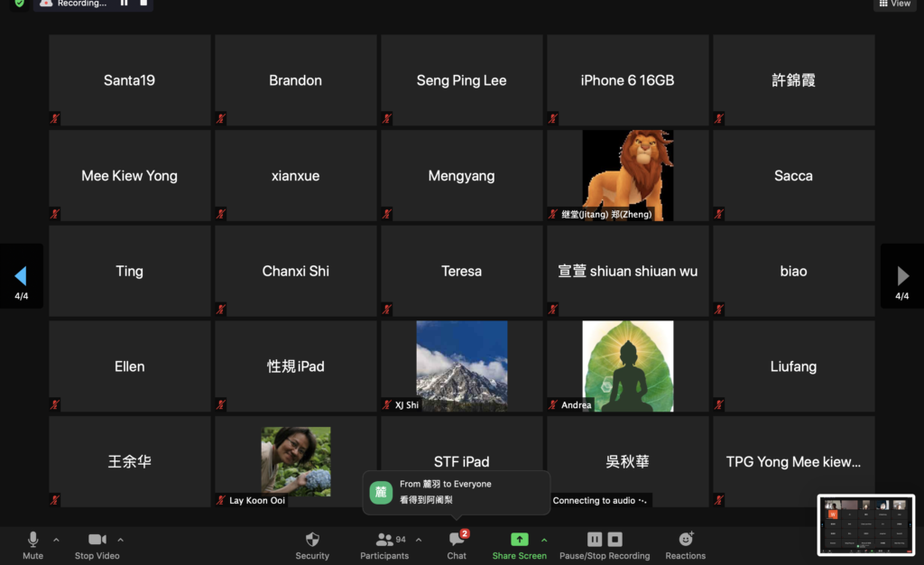924x565 pixels.
Task: Click the green encryption shield icon
Action: tap(20, 3)
